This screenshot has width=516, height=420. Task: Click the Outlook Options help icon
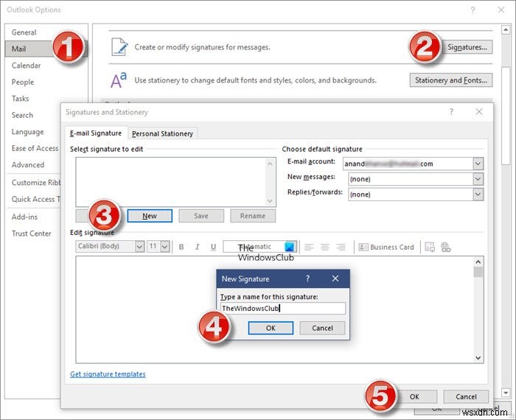pos(473,10)
